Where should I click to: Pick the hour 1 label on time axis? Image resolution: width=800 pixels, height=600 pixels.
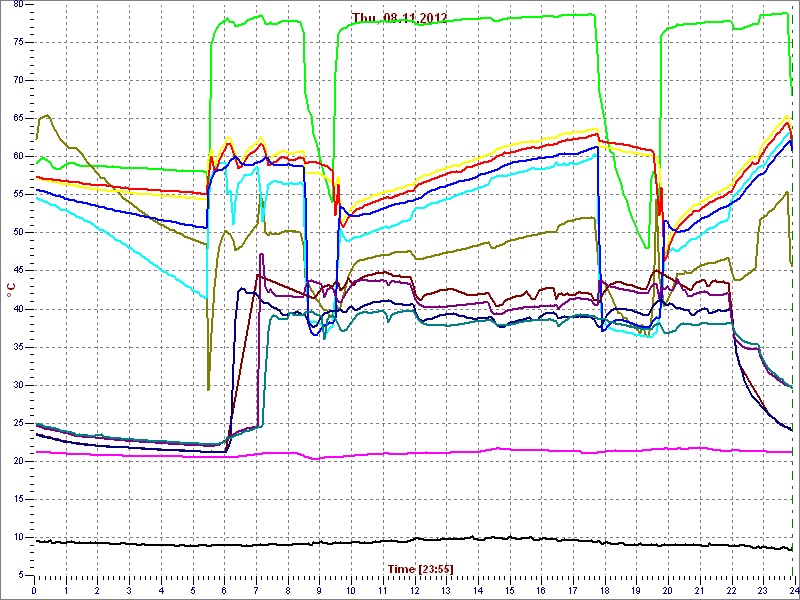coord(66,590)
